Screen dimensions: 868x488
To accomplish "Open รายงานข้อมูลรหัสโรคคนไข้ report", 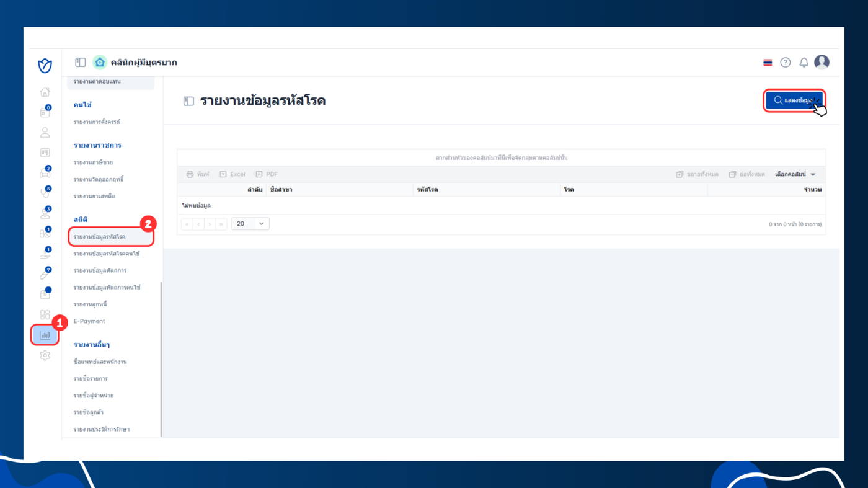I will pos(107,254).
